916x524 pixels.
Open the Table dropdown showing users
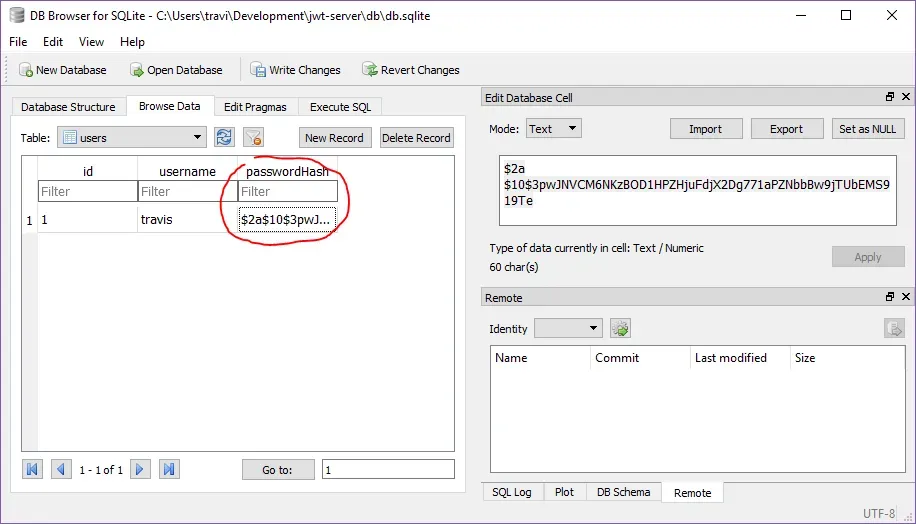coord(132,138)
